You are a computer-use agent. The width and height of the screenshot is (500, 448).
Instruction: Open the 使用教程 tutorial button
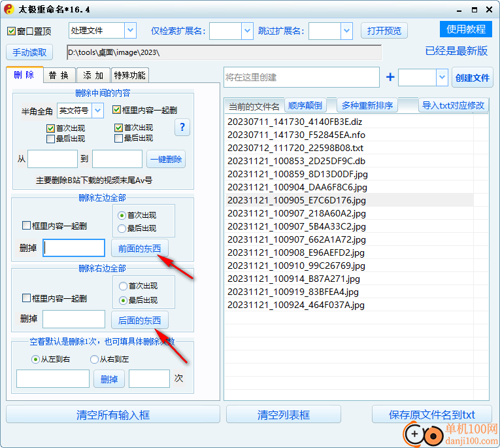click(x=465, y=29)
